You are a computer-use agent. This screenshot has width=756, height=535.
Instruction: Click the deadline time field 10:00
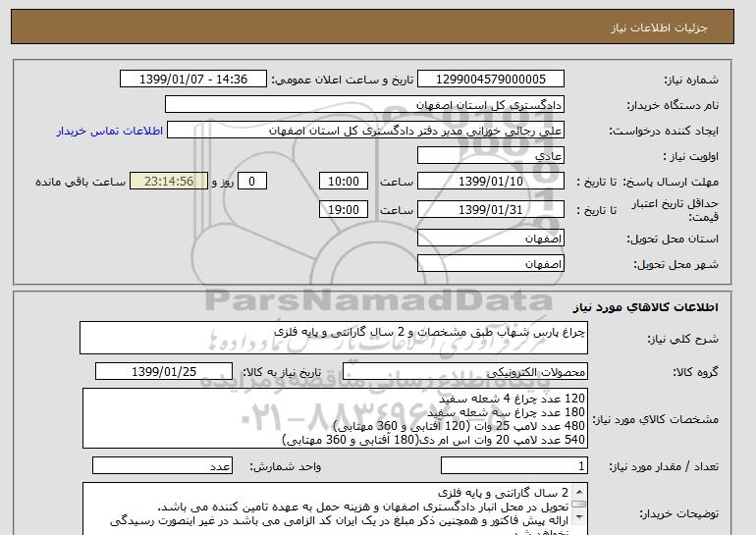(344, 182)
